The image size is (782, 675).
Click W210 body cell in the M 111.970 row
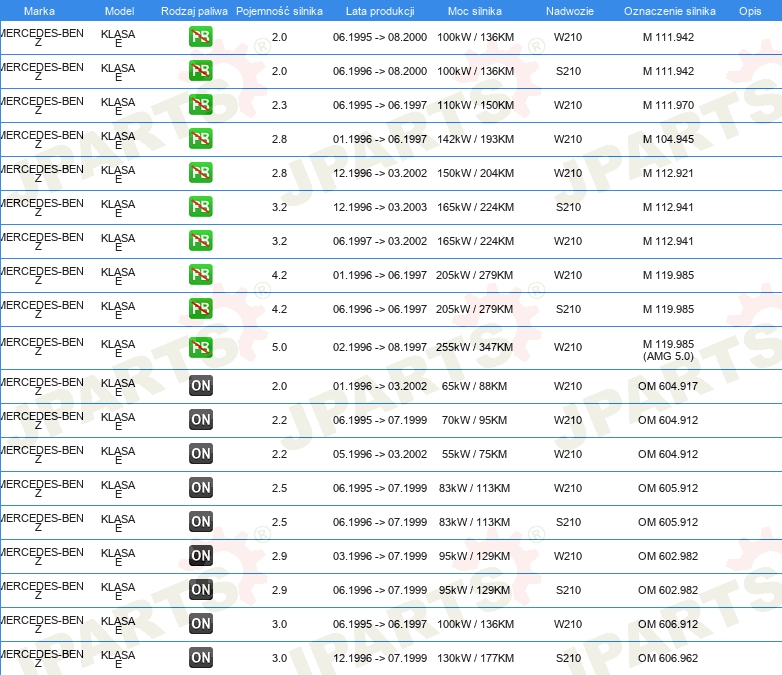point(568,105)
